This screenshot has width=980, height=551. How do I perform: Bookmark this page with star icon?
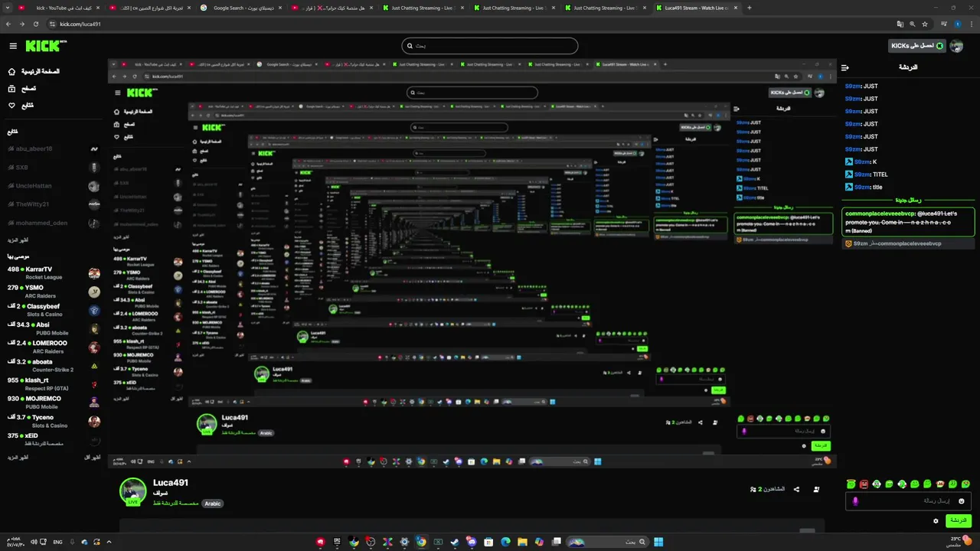pos(925,24)
